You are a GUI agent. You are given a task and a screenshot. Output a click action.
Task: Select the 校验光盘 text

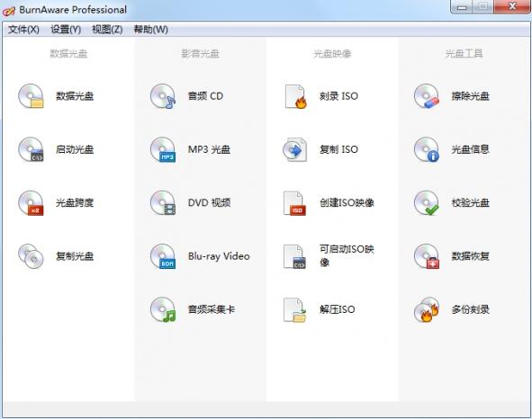pos(471,202)
